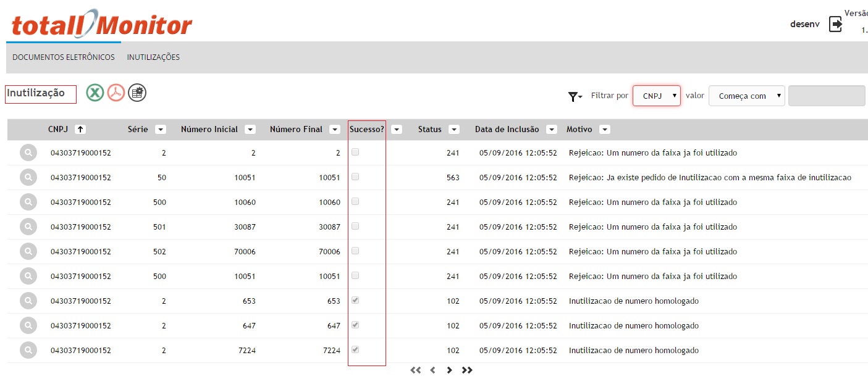This screenshot has width=868, height=384.
Task: Open the Filtrar por CNPJ dropdown
Action: [x=657, y=96]
